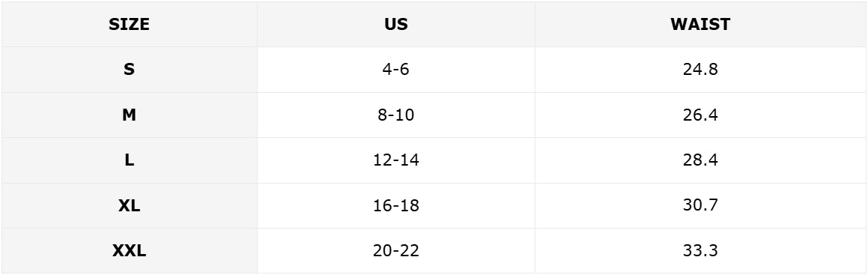
Task: Select the S size row label
Action: pyautogui.click(x=129, y=70)
